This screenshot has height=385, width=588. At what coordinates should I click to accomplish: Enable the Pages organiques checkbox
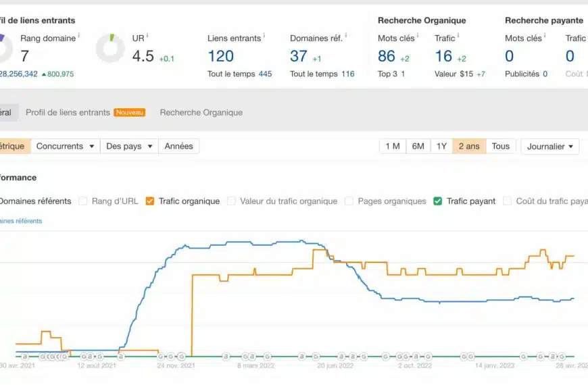click(349, 201)
